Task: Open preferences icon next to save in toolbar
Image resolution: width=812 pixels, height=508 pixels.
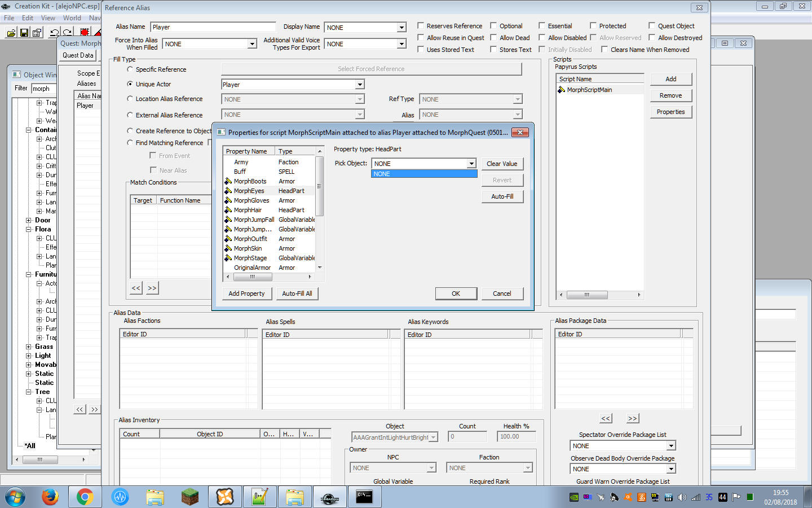Action: 37,33
